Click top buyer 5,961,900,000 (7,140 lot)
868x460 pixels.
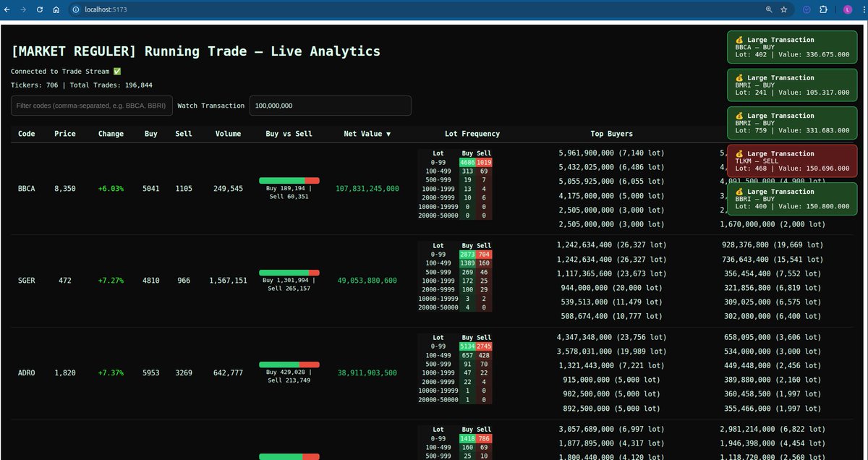tap(612, 153)
